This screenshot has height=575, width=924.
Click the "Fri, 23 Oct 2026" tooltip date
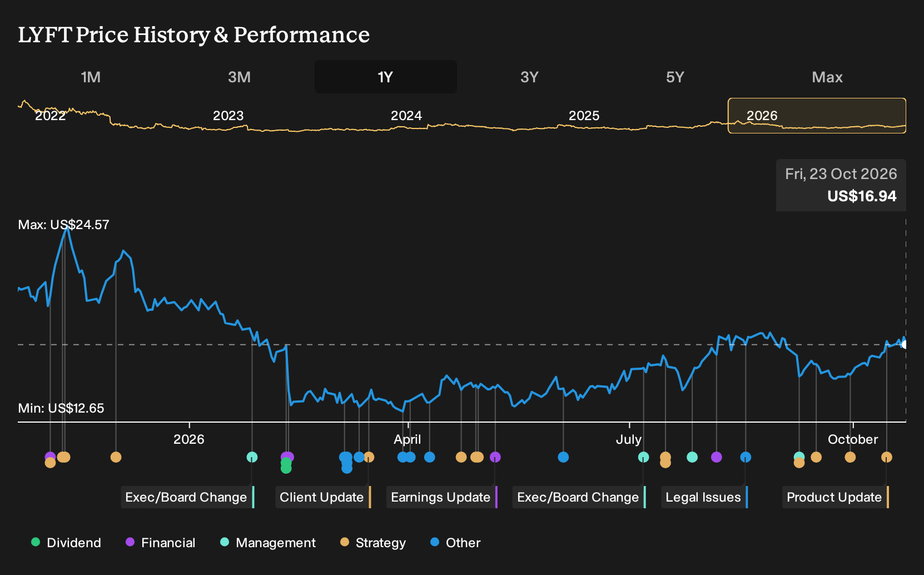[x=841, y=174]
